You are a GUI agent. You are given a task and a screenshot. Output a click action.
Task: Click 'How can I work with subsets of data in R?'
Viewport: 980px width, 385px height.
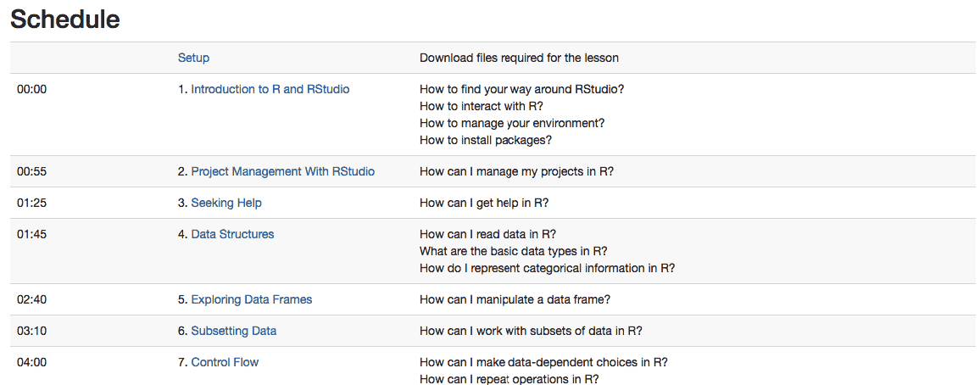click(532, 332)
